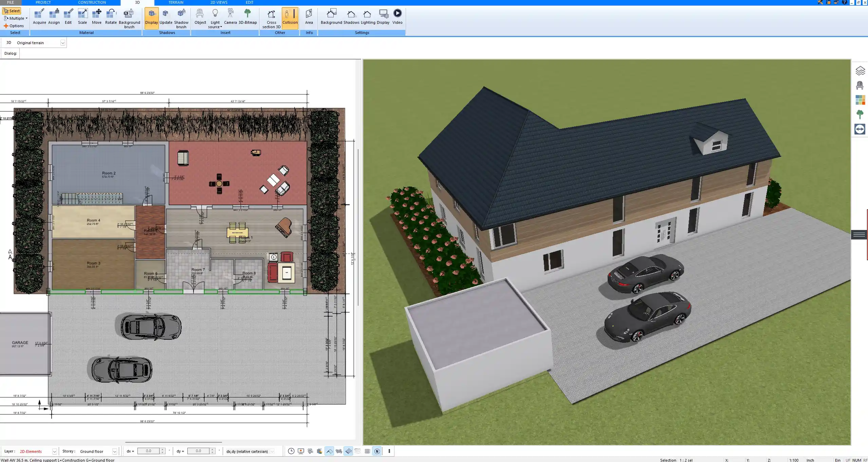This screenshot has height=462, width=868.
Task: Click the Select button
Action: tap(12, 11)
